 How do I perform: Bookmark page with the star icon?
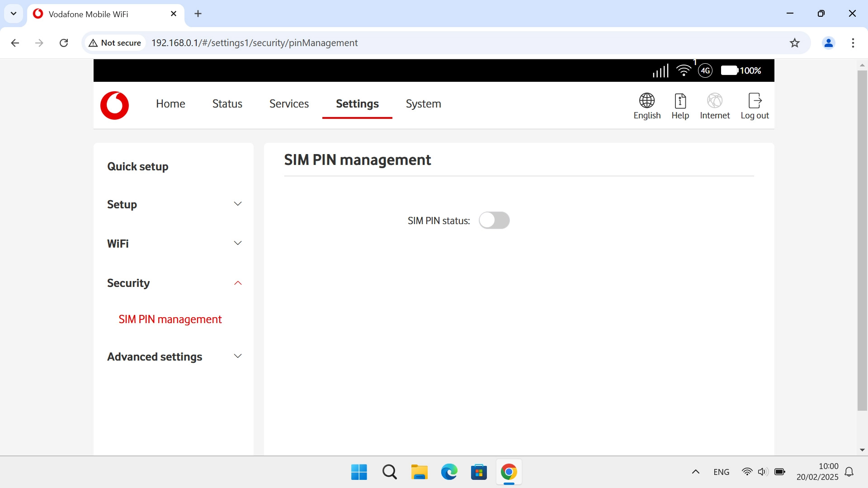pyautogui.click(x=794, y=43)
